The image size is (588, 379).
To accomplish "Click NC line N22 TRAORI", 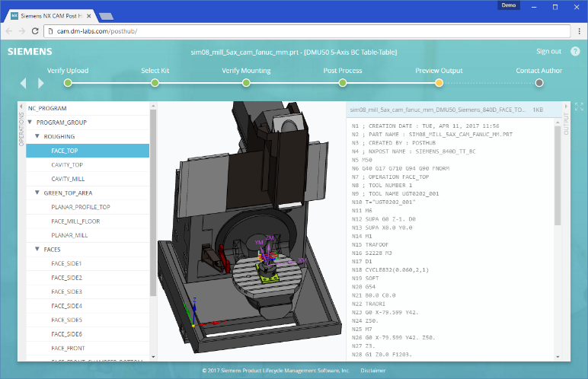I will [369, 304].
